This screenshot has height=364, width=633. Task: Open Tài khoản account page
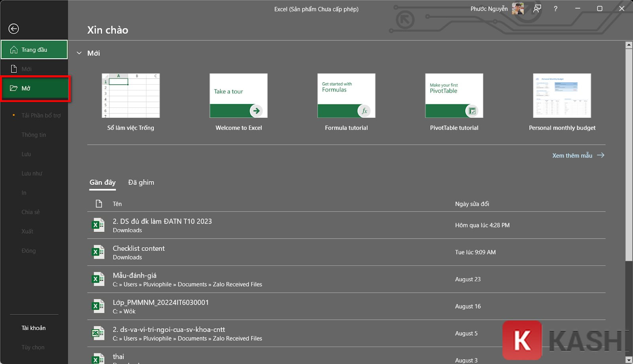pyautogui.click(x=34, y=328)
